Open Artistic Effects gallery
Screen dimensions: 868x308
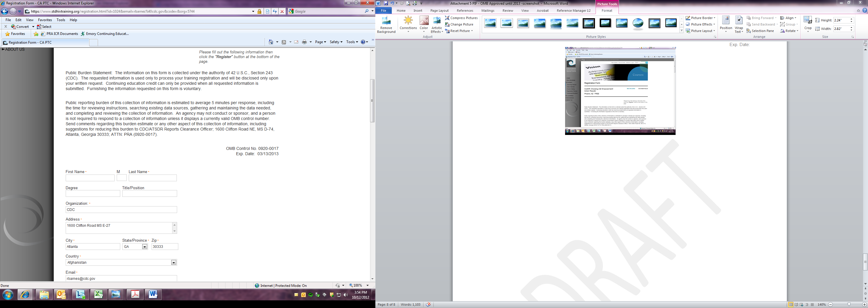click(x=437, y=25)
